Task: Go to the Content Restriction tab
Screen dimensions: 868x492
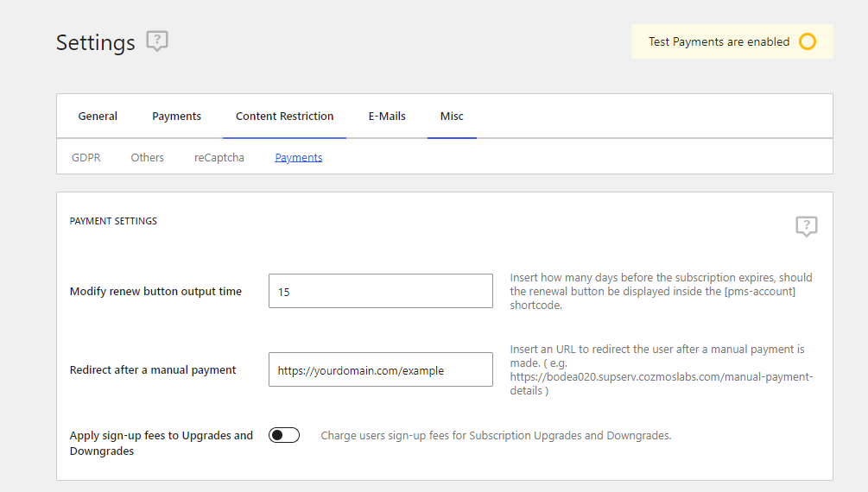Action: 284,116
